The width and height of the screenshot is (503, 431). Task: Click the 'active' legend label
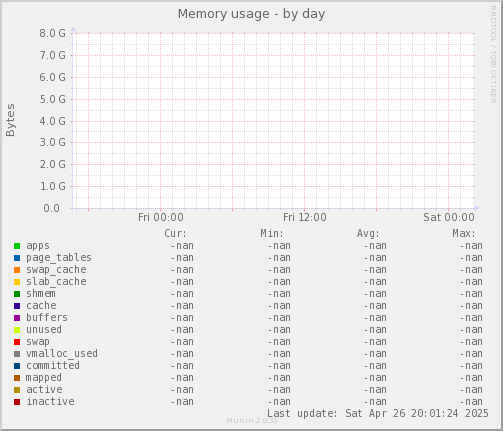click(44, 390)
